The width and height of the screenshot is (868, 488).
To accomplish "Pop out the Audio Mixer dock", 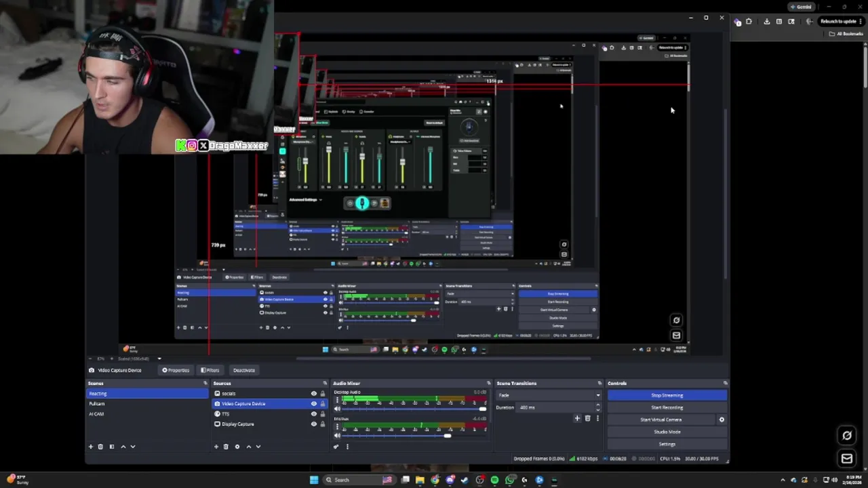I will pyautogui.click(x=488, y=384).
